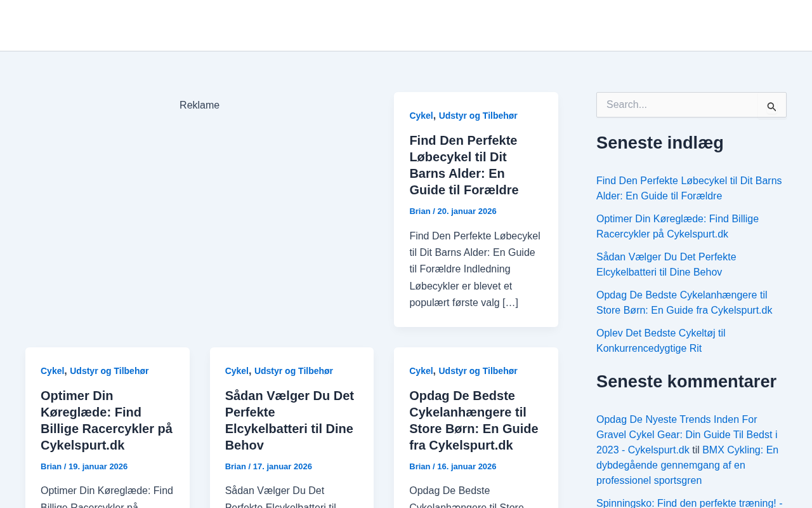Click Brian author link dated 17. januar
This screenshot has width=812, height=508.
point(235,467)
